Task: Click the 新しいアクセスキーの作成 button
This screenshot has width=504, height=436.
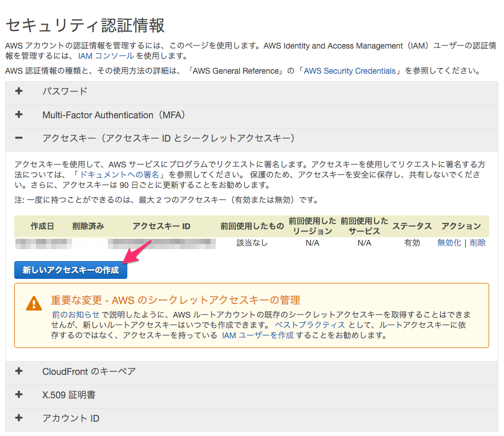Action: point(70,270)
